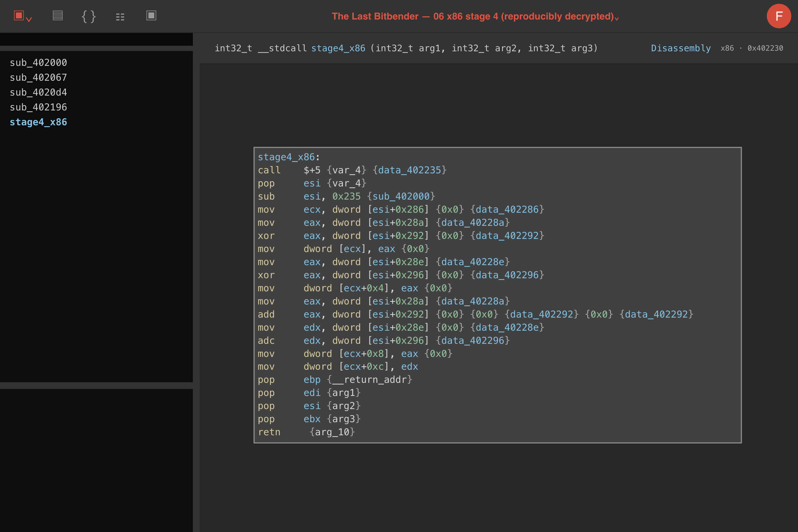Click arg2 annotation on pop esi line
The image size is (798, 532).
pos(343,406)
